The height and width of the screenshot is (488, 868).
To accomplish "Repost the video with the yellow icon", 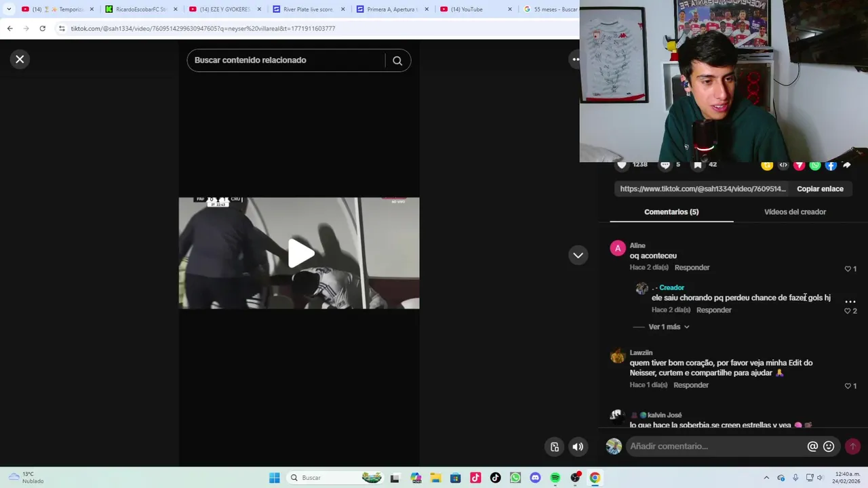I will point(767,165).
